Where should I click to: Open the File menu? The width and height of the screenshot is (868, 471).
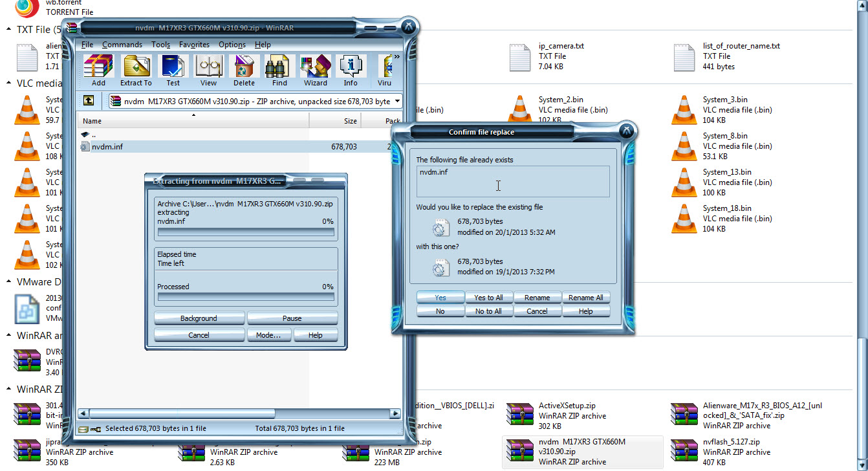pyautogui.click(x=87, y=45)
